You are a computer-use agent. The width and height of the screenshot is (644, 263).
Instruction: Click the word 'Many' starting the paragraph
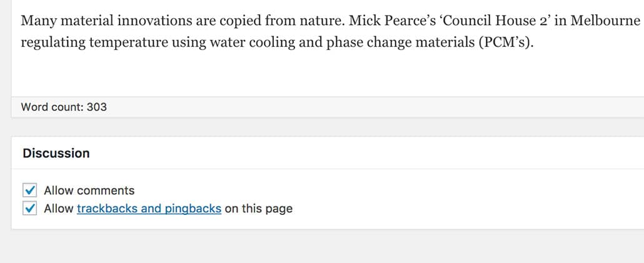36,21
